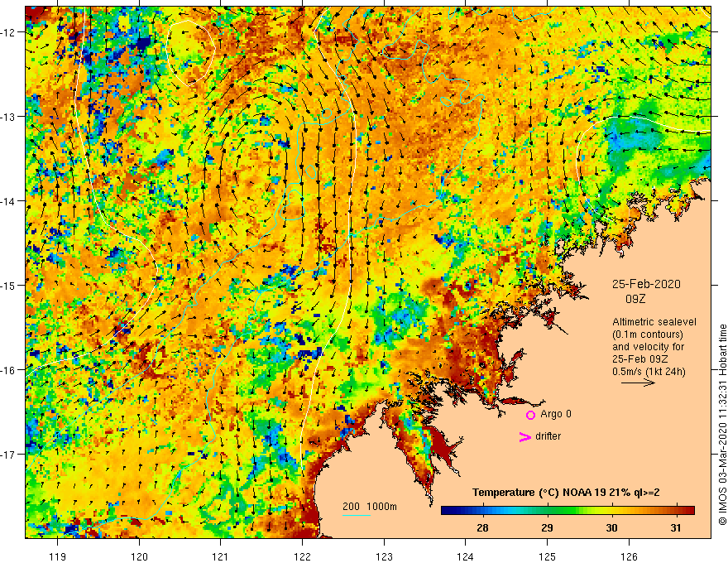Click the cyan depth contour legend line
Viewport: 728px width, 563px height.
357,515
